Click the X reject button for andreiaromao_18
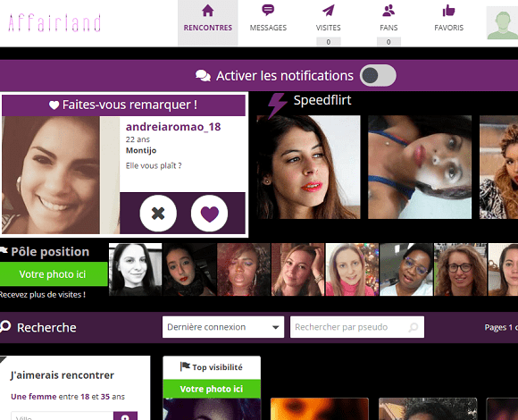 click(158, 214)
